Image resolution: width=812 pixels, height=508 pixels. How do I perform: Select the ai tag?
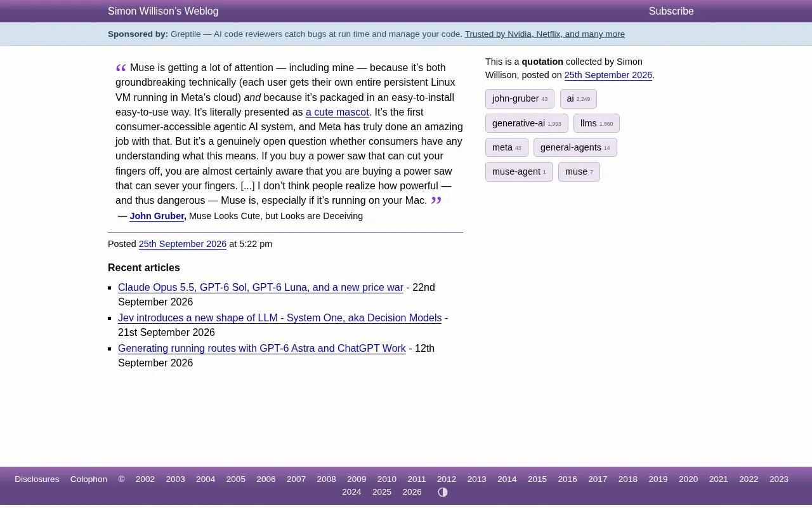(579, 98)
